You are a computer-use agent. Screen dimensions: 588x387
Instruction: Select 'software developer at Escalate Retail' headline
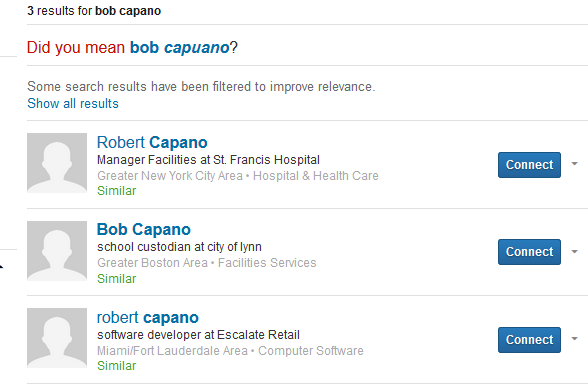pos(198,334)
